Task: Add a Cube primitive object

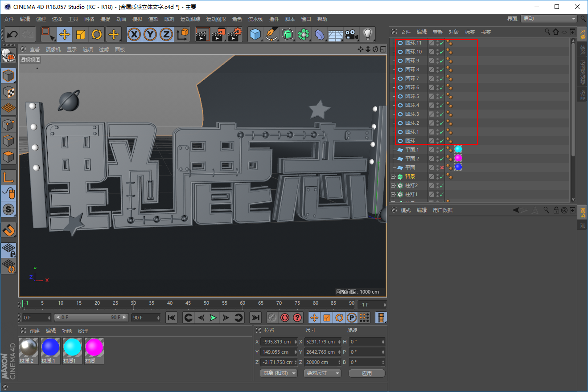Action: tap(255, 34)
